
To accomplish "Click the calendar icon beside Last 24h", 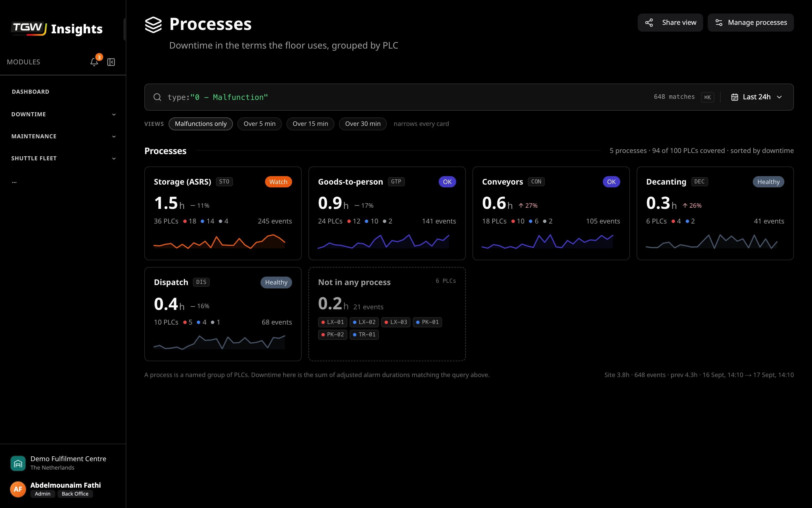I will click(x=734, y=97).
